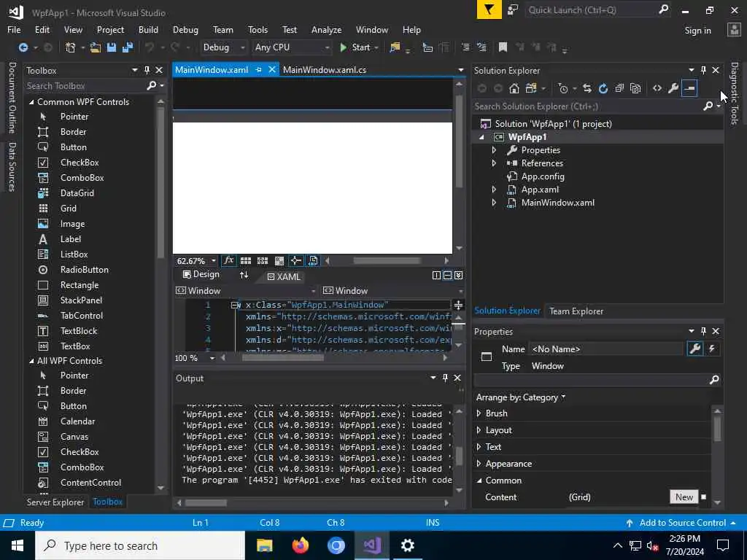Image resolution: width=747 pixels, height=560 pixels.
Task: Open the Build menu
Action: [x=148, y=29]
